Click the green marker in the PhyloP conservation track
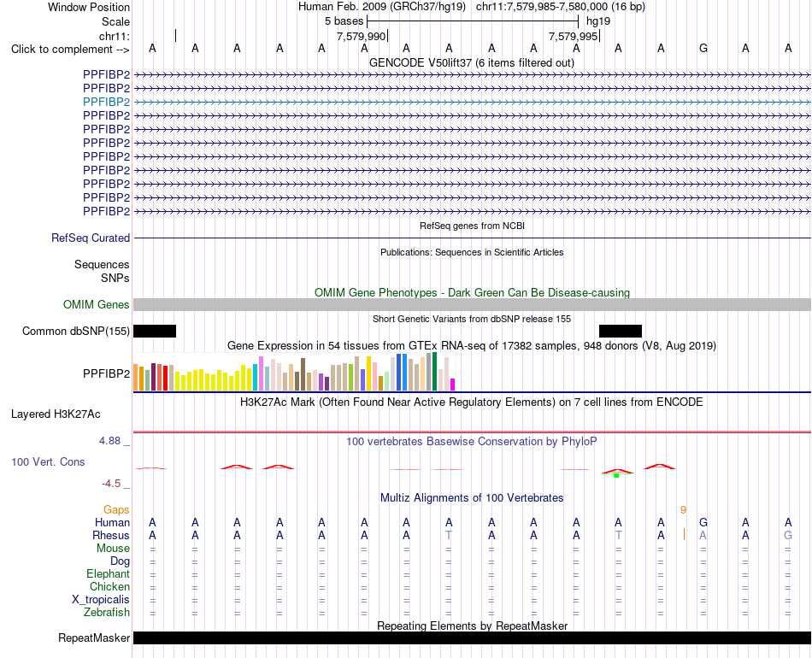The image size is (812, 658). (x=616, y=475)
